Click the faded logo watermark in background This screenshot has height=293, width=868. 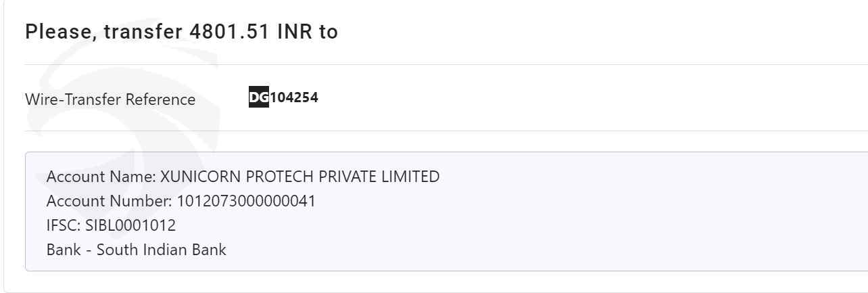pyautogui.click(x=122, y=102)
